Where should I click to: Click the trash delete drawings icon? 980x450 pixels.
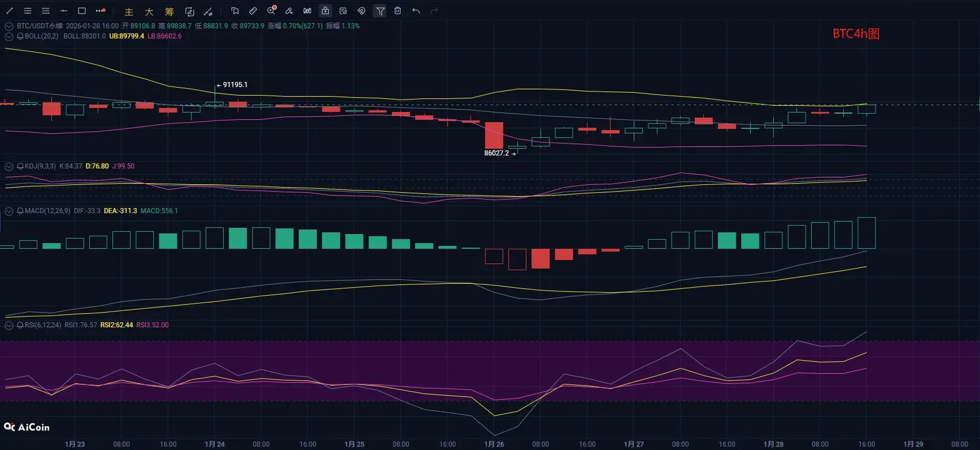[x=398, y=11]
